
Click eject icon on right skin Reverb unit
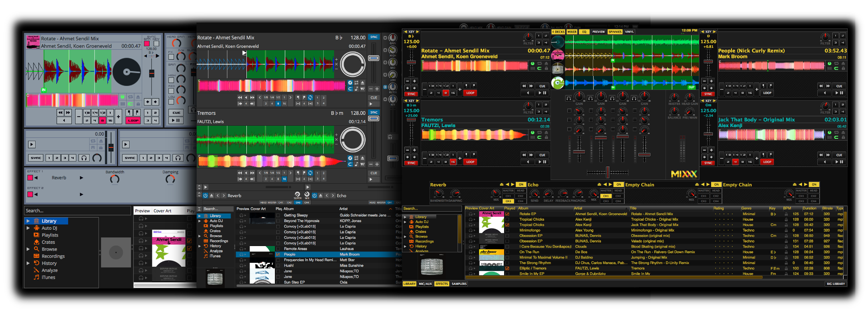pos(502,185)
